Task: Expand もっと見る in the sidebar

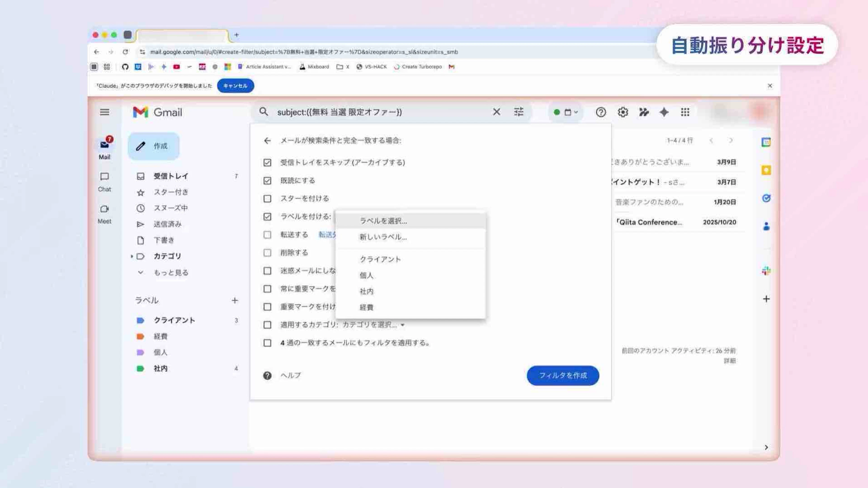Action: [x=170, y=272]
